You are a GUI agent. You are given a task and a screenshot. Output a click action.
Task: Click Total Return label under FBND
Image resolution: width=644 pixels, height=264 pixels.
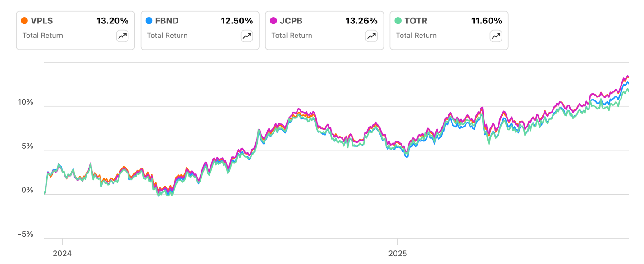[x=167, y=36]
